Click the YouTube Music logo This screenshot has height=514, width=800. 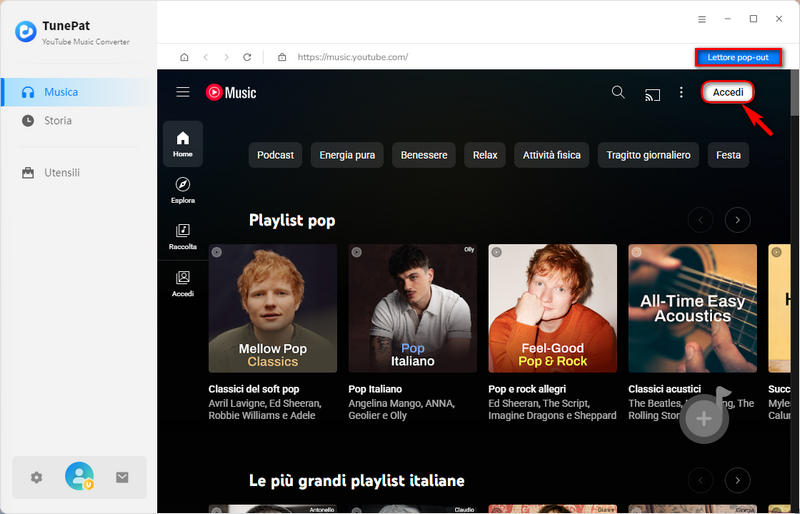[231, 92]
